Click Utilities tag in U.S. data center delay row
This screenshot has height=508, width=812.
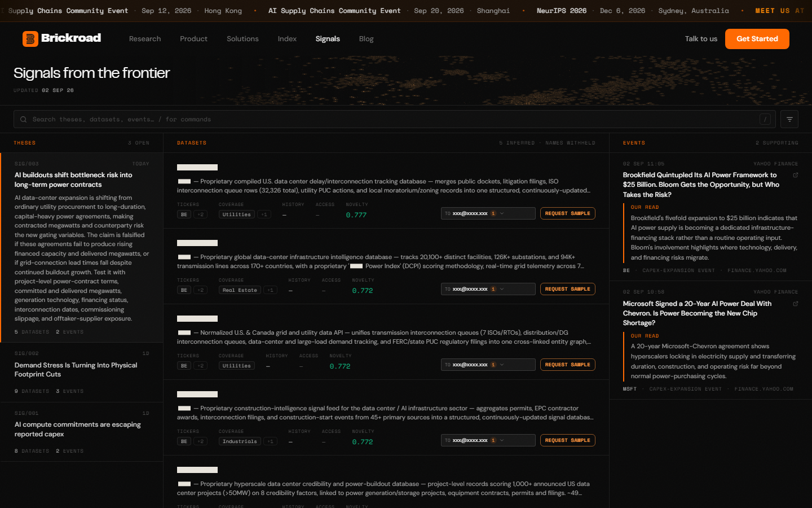pos(237,214)
